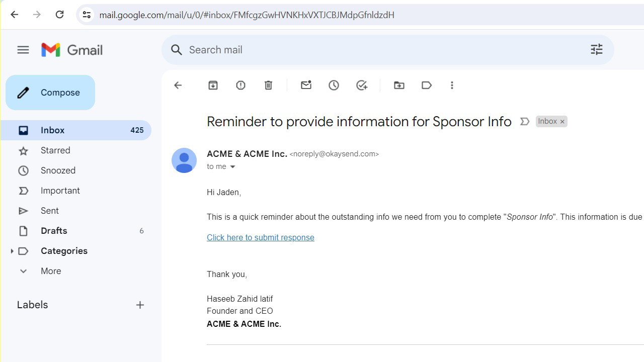644x362 pixels.
Task: Open the Move to folder icon
Action: click(x=399, y=85)
